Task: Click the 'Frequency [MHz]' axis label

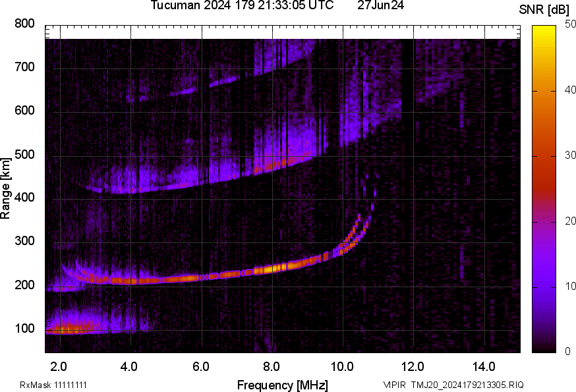Action: click(283, 385)
